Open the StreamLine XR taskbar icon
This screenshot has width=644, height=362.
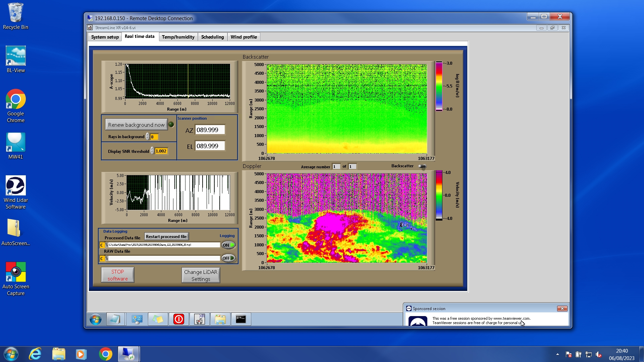pos(200,319)
